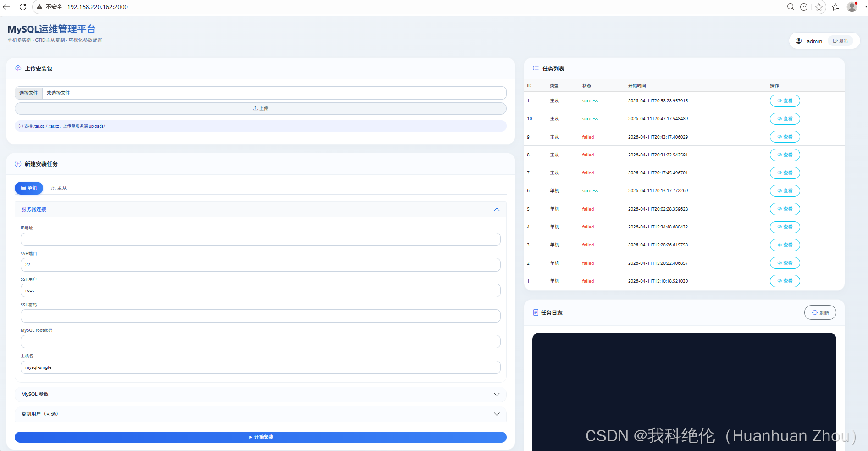868x451 pixels.
Task: Click the success status of task 6
Action: [x=590, y=191]
